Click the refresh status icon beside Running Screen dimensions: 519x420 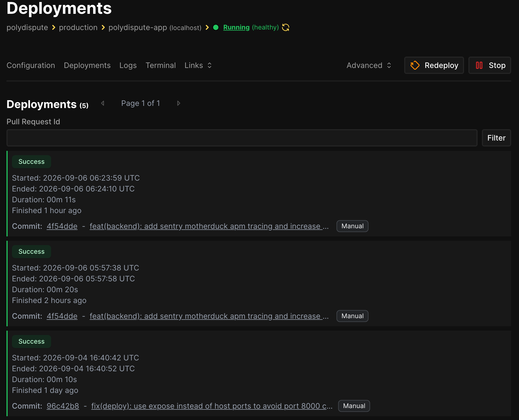click(x=286, y=27)
